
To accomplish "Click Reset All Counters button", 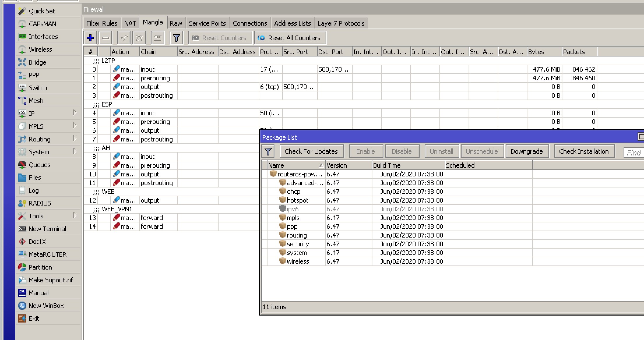I will click(290, 38).
